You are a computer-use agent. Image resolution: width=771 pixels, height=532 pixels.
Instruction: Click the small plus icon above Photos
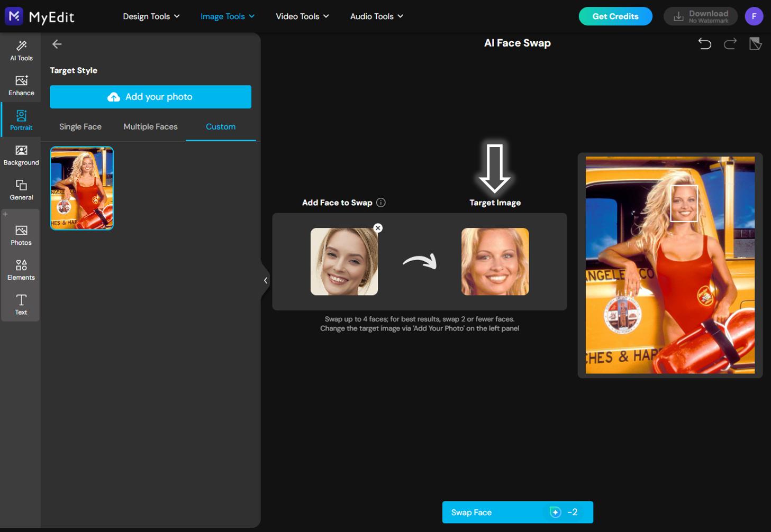(5, 214)
